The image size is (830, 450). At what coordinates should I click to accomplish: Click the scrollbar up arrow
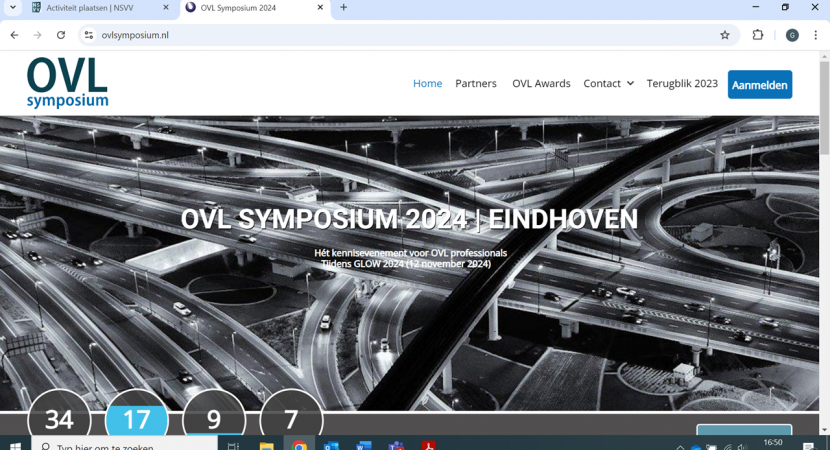point(824,56)
